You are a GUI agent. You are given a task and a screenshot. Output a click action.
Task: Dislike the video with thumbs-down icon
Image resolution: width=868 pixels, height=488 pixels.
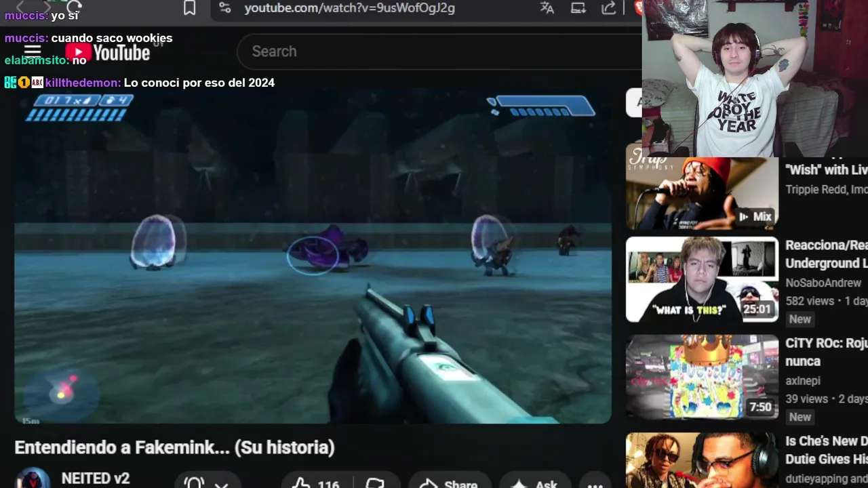click(376, 484)
